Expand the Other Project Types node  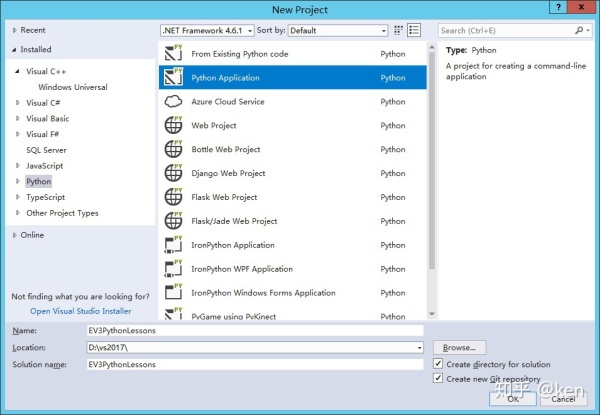17,213
